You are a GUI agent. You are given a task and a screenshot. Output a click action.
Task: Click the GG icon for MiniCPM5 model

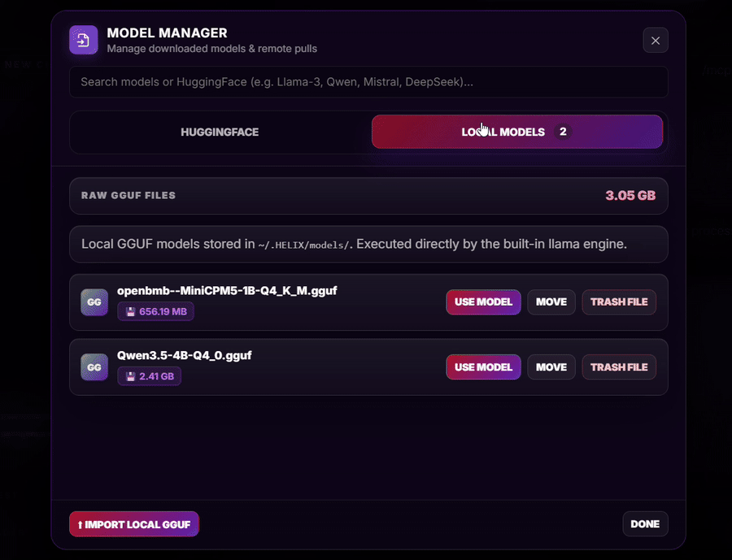click(94, 302)
